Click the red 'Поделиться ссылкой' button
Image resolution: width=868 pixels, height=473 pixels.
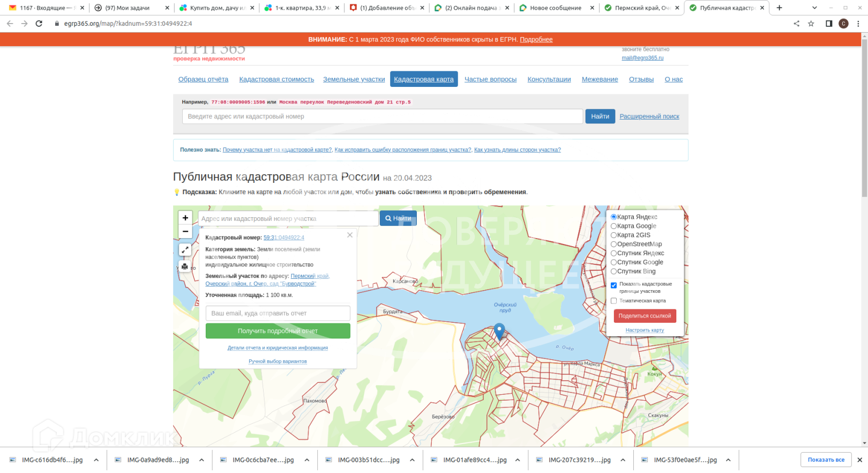(645, 316)
